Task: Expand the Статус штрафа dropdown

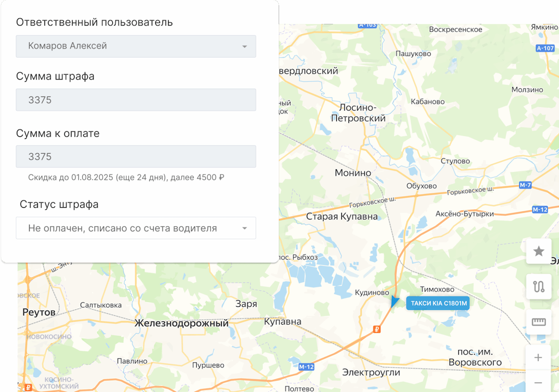Action: (x=136, y=228)
